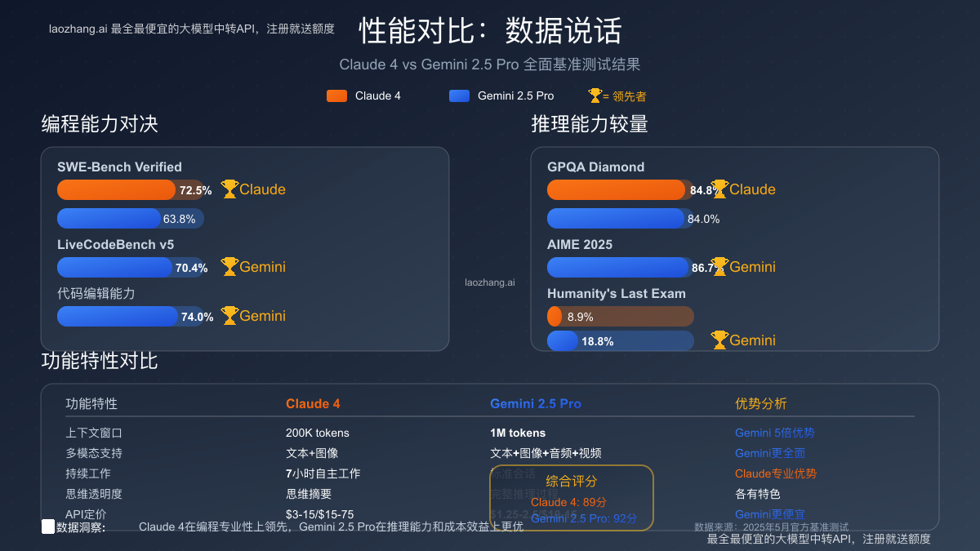Click the main title 性能对比：数据说话

coord(490,30)
